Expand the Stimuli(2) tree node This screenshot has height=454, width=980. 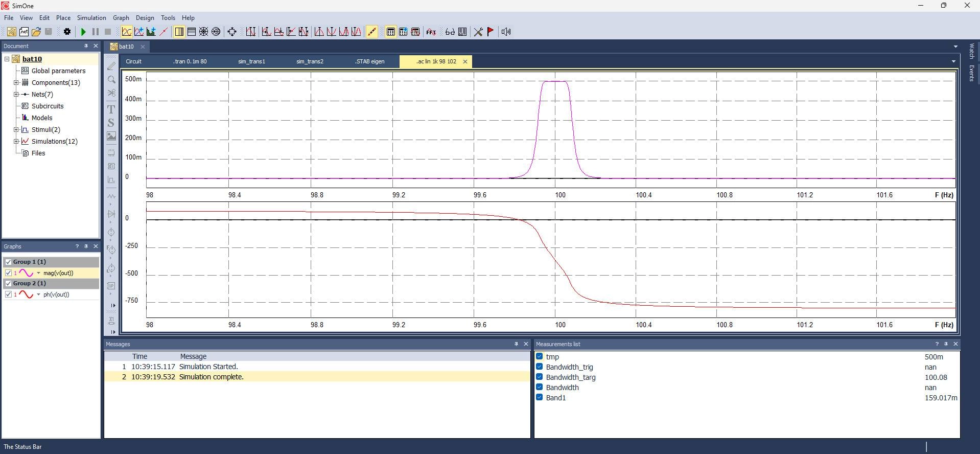tap(16, 129)
